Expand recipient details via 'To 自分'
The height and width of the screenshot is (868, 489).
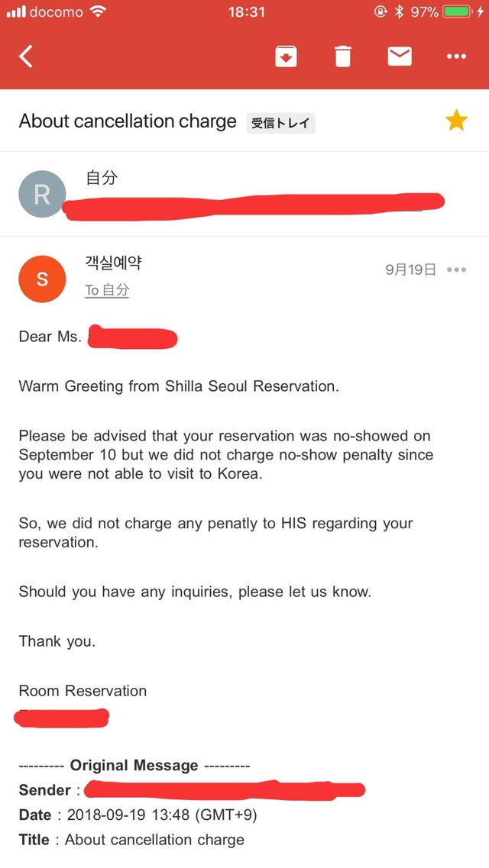[x=107, y=290]
